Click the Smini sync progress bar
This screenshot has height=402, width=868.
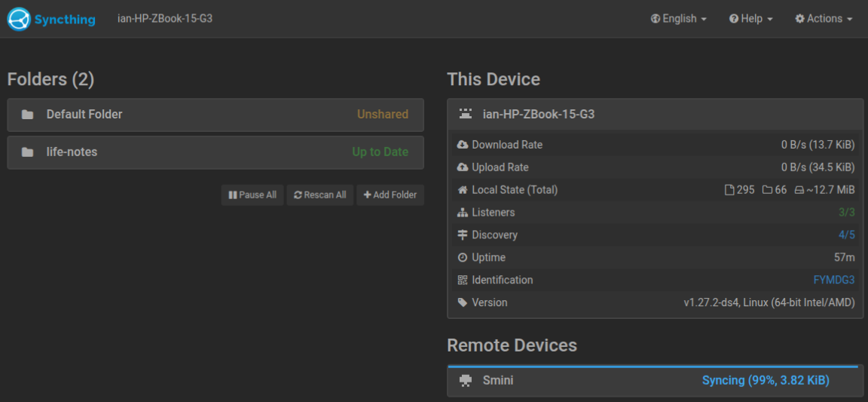tap(653, 367)
